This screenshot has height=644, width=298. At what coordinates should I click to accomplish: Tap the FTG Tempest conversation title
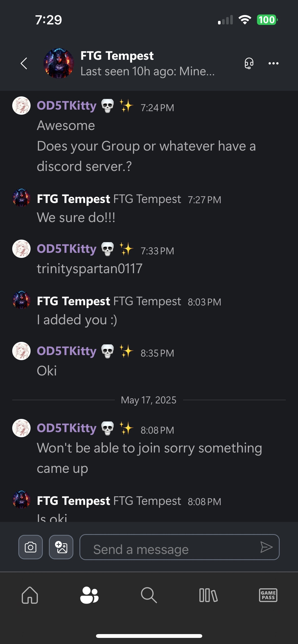tap(117, 56)
